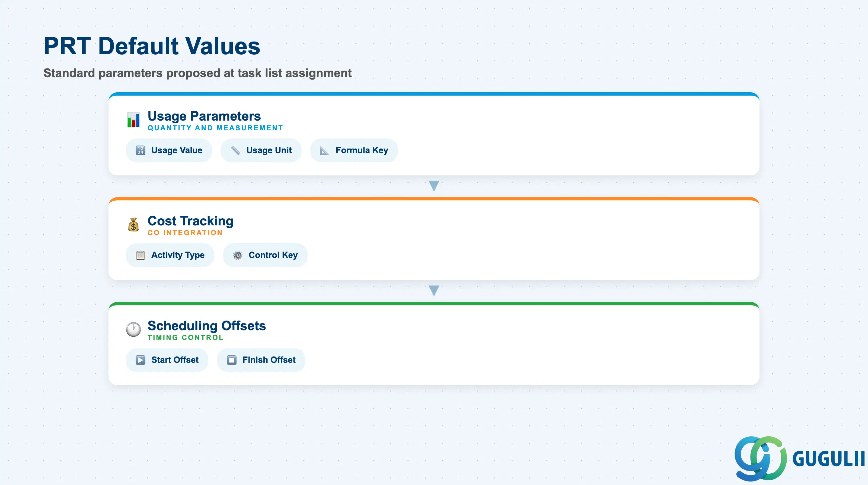
Task: Click the clock icon beside Scheduling Offsets
Action: point(133,329)
